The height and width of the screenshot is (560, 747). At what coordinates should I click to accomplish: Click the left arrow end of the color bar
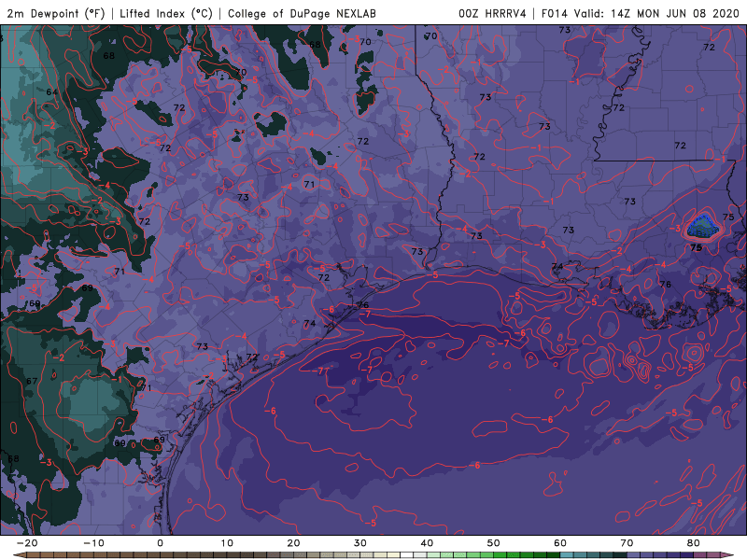point(19,555)
